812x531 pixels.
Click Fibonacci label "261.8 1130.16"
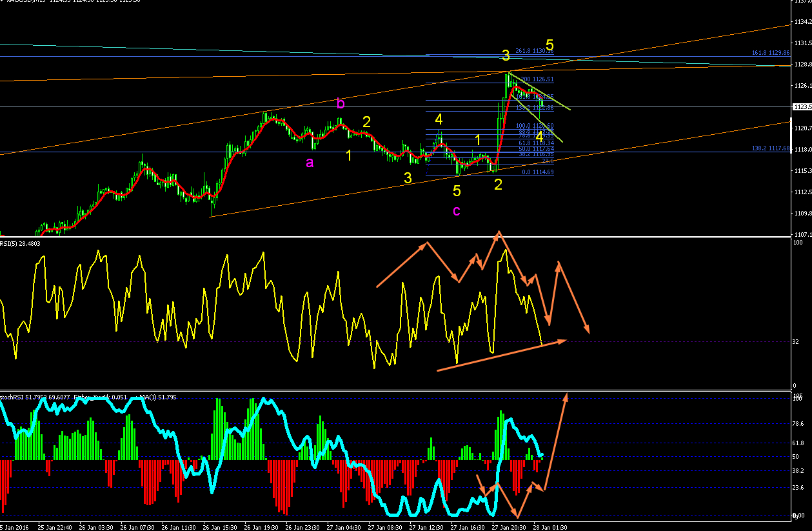coord(534,50)
